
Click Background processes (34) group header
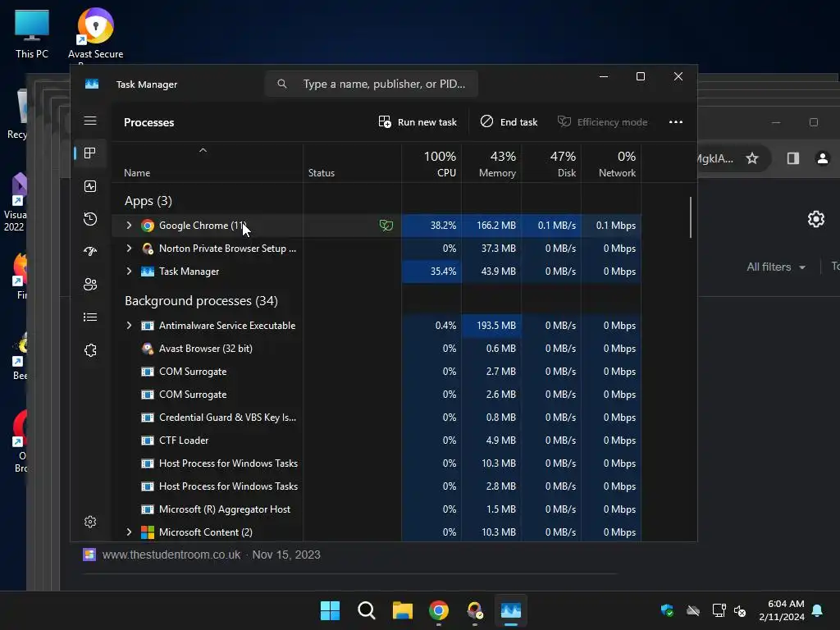point(202,301)
